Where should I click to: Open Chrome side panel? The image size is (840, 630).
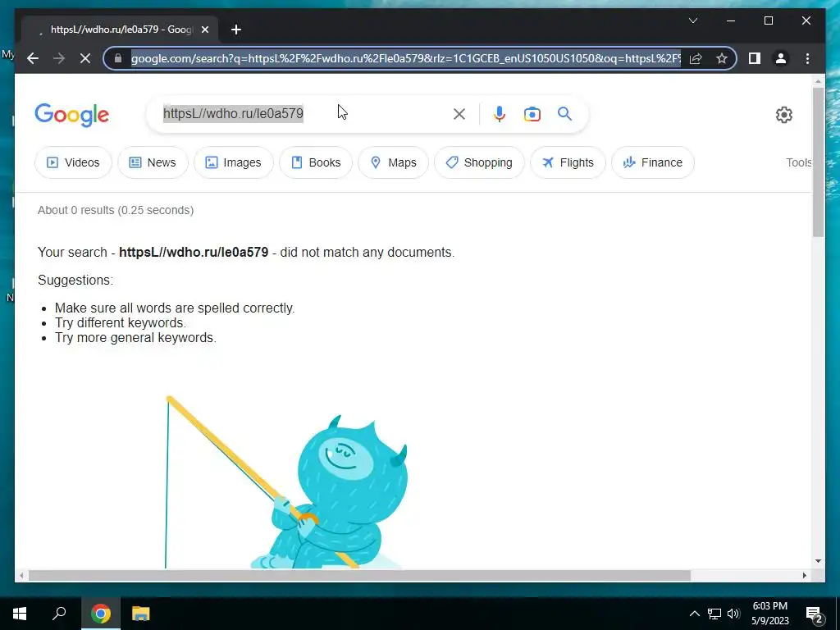tap(755, 58)
